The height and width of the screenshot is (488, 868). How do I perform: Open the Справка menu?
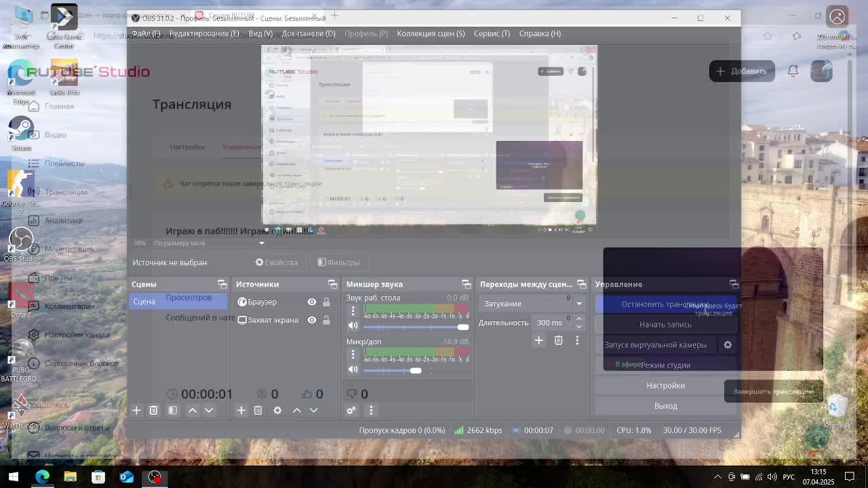point(540,33)
